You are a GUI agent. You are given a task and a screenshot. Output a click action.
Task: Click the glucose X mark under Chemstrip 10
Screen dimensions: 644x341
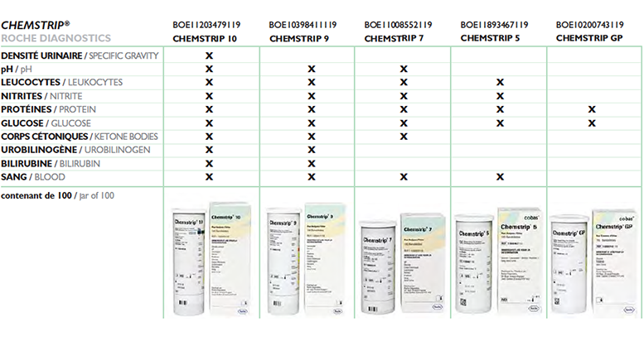tap(209, 123)
